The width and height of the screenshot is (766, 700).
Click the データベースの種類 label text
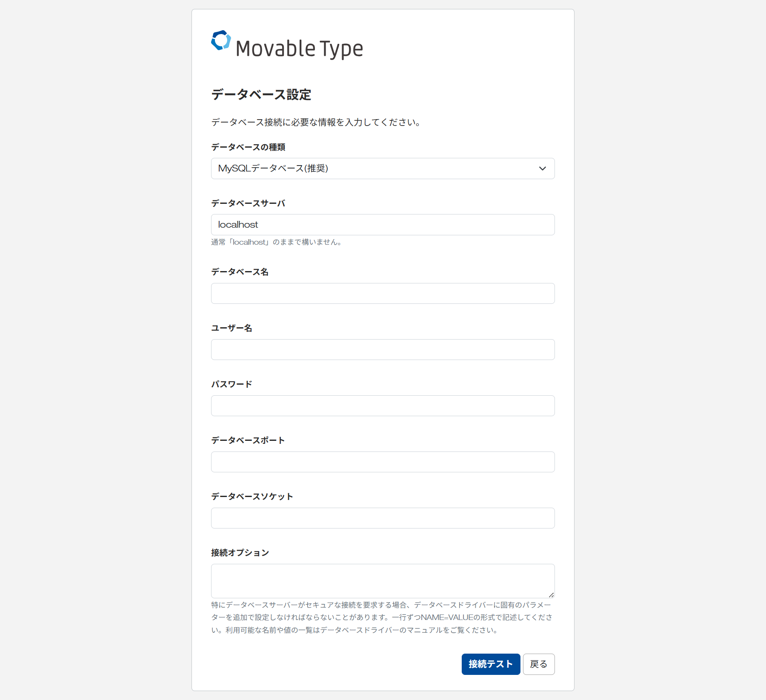[x=248, y=147]
